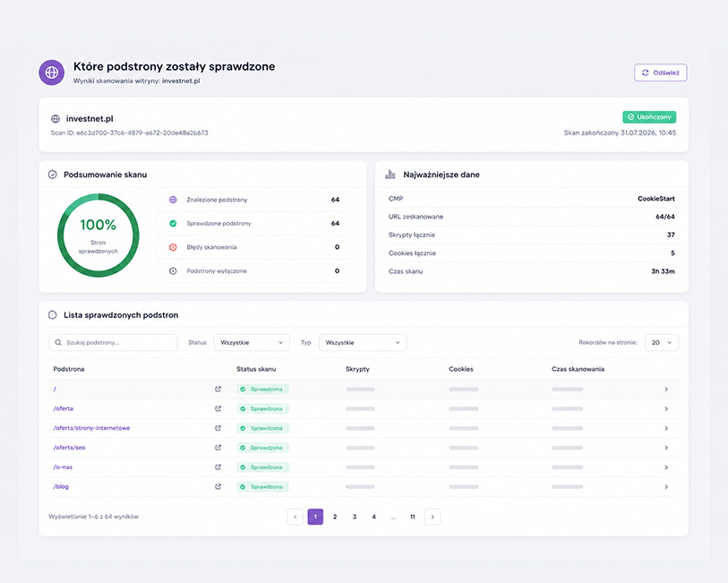Open external link icon for /blog
Screen dimensions: 728x583
[x=218, y=486]
